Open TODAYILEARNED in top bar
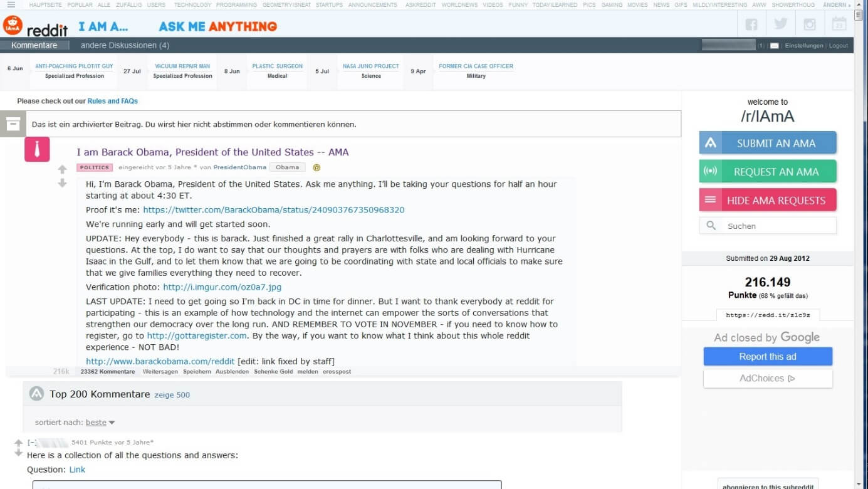Image resolution: width=868 pixels, height=489 pixels. pos(555,4)
